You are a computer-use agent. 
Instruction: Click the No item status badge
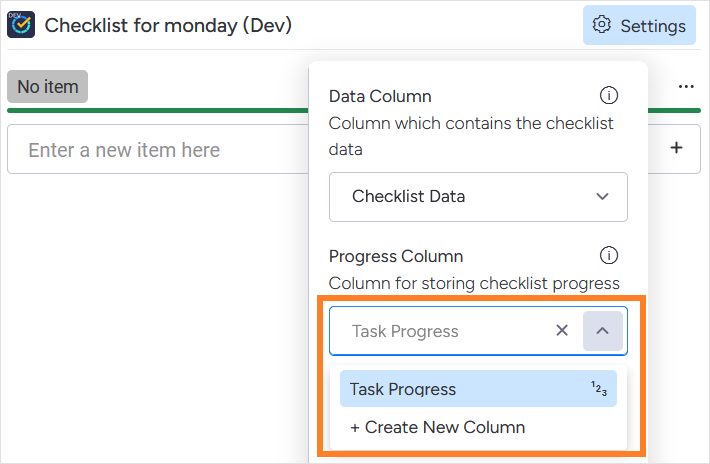coord(47,87)
